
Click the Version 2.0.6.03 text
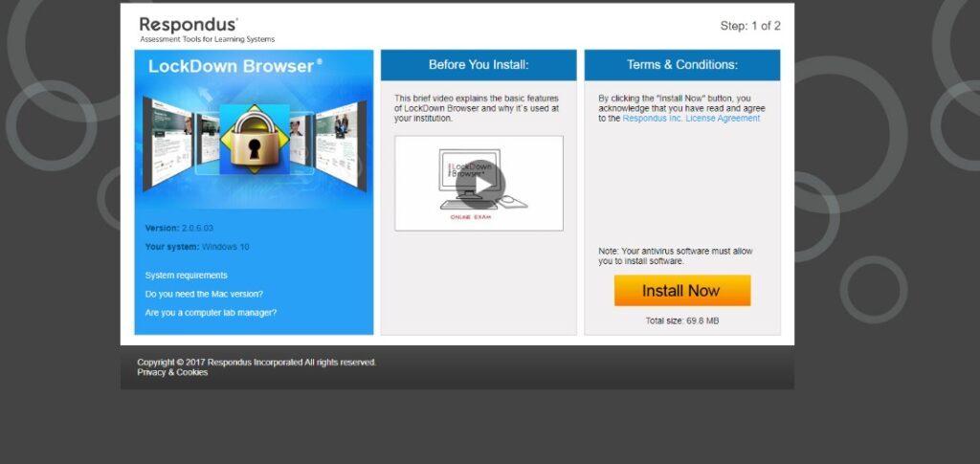point(179,229)
